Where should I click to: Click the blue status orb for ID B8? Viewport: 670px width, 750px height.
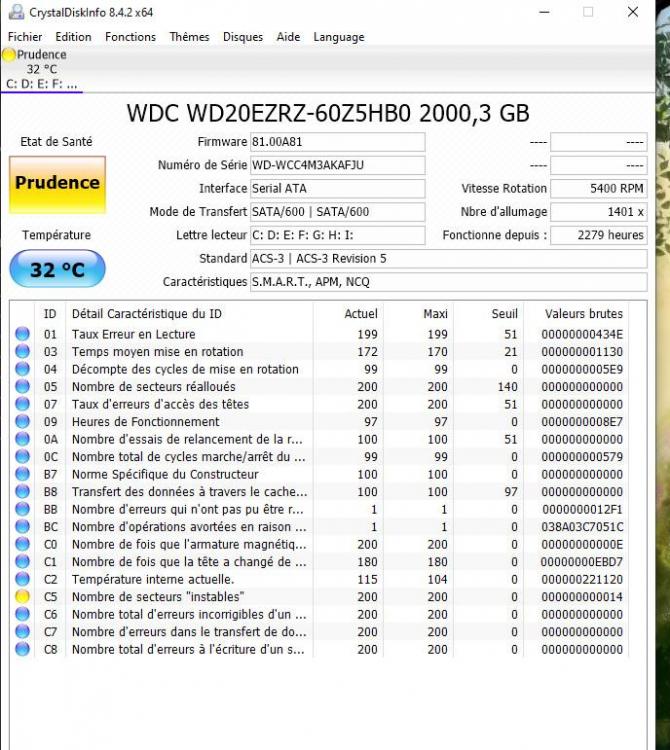click(22, 492)
